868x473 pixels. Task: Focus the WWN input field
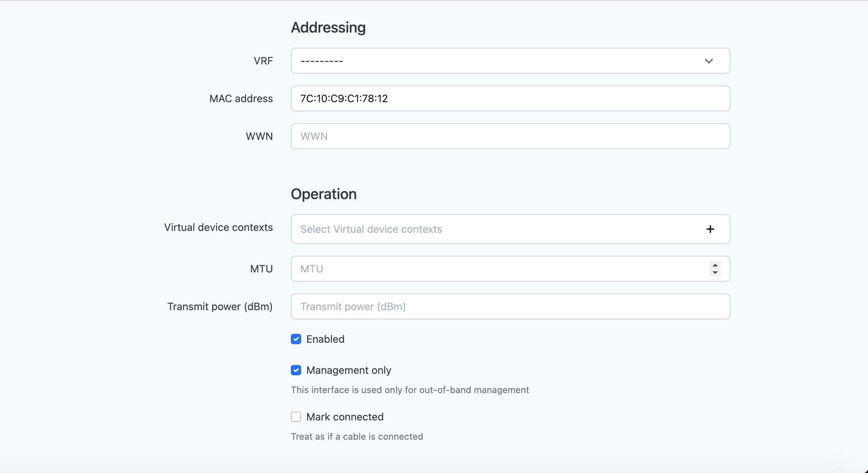tap(510, 136)
